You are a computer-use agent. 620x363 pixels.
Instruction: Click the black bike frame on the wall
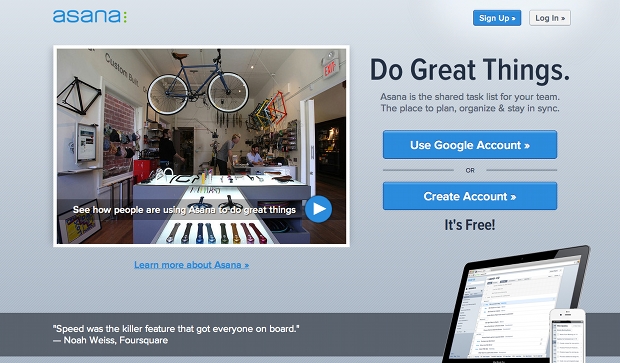coord(79,96)
